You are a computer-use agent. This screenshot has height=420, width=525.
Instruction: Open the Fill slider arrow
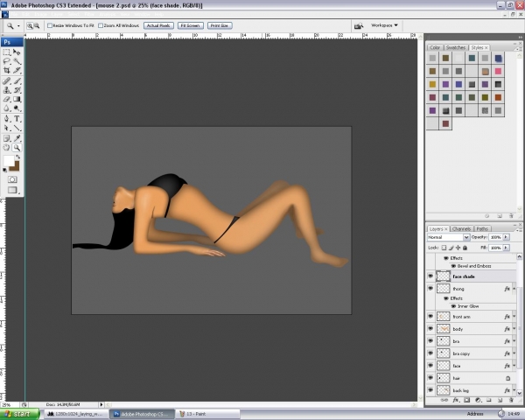click(x=507, y=248)
